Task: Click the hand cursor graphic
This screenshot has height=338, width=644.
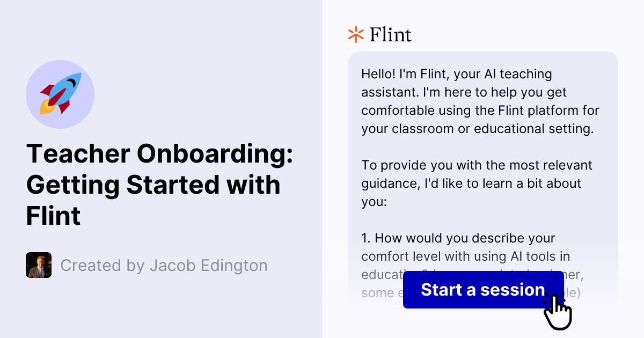Action: pyautogui.click(x=558, y=310)
